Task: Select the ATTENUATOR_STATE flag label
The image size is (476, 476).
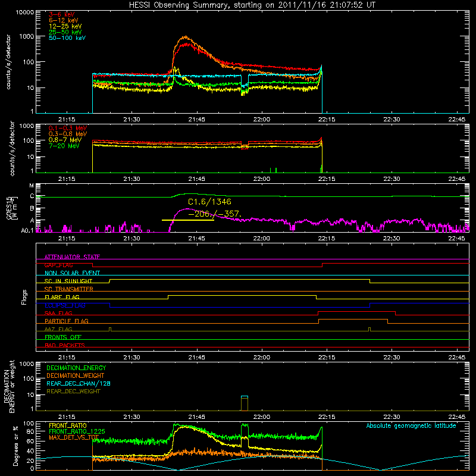Action: [x=72, y=257]
